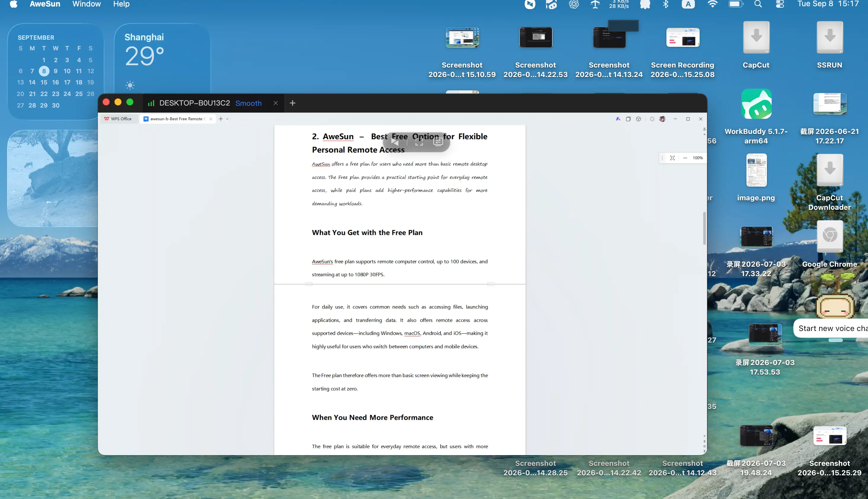Open the Help menu
This screenshot has width=868, height=499.
pyautogui.click(x=121, y=4)
